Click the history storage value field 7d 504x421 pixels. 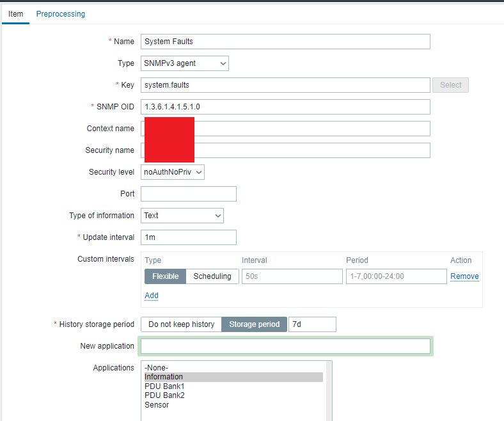(312, 324)
